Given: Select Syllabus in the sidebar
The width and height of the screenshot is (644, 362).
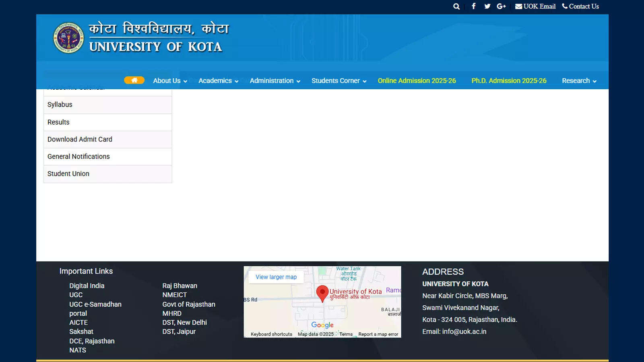Looking at the screenshot, I should (x=107, y=105).
